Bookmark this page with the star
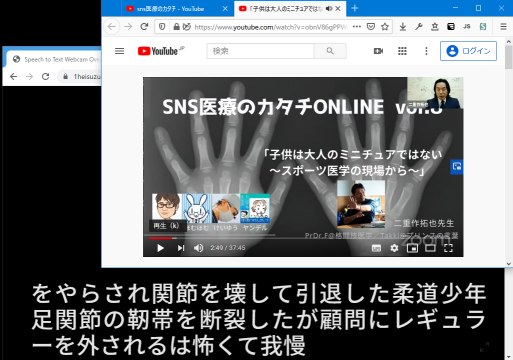Image resolution: width=513 pixels, height=360 pixels. coord(385,27)
